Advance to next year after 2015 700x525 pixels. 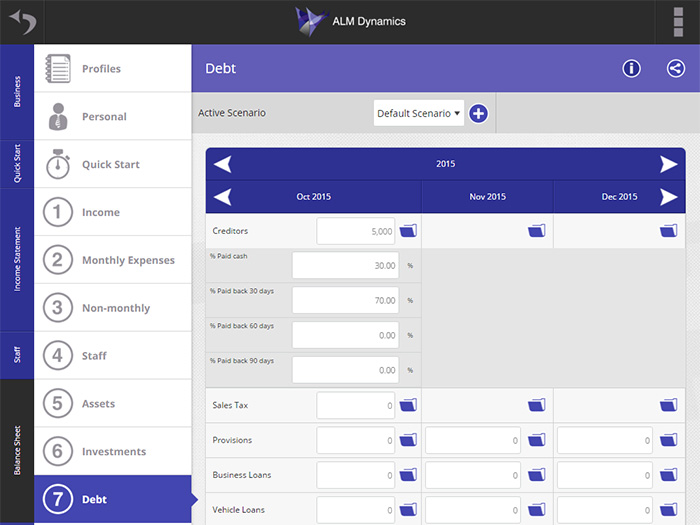click(x=668, y=164)
